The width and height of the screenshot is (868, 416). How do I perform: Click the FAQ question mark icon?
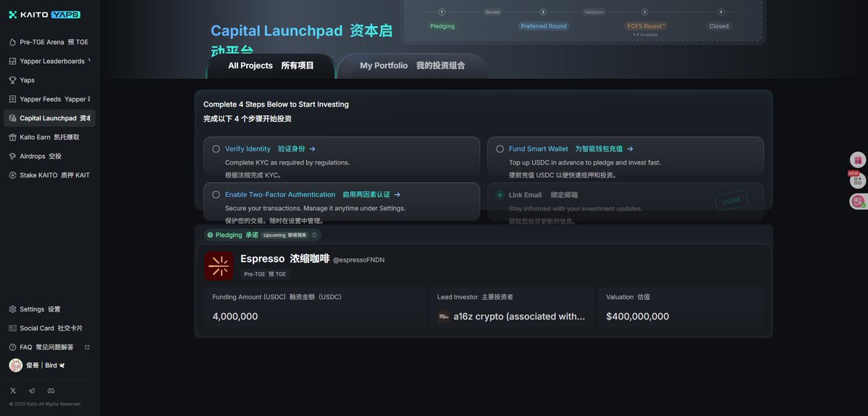(x=13, y=347)
